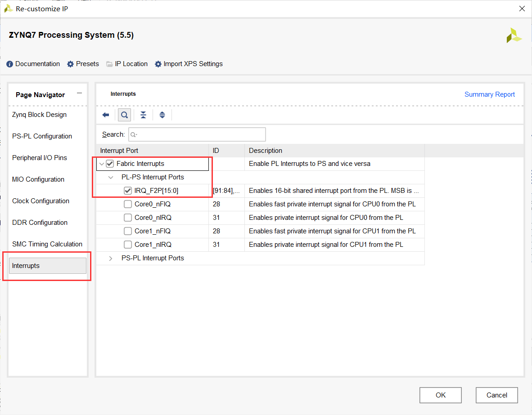Screen dimensions: 532x415
Task: Close the Re-customize IP dialog
Action: tap(522, 9)
